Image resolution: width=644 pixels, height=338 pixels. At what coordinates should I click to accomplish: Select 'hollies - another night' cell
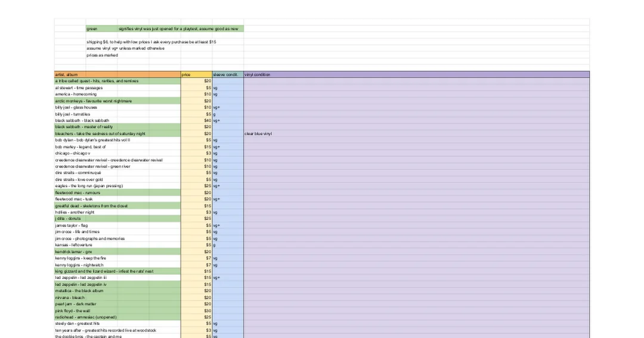[x=117, y=212]
